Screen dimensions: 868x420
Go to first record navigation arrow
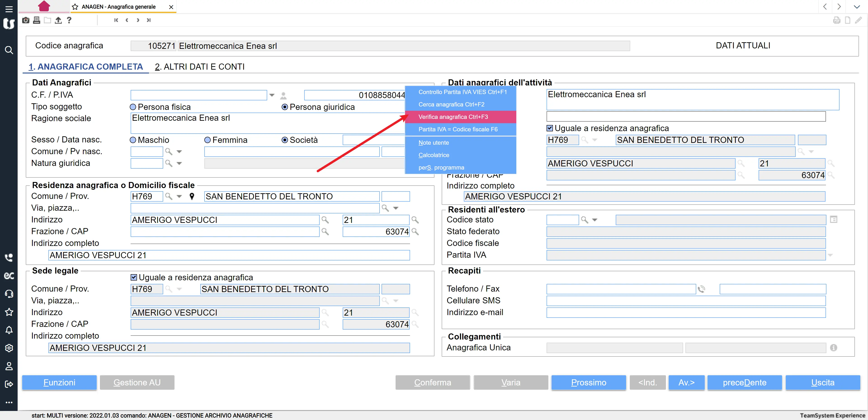click(x=116, y=20)
